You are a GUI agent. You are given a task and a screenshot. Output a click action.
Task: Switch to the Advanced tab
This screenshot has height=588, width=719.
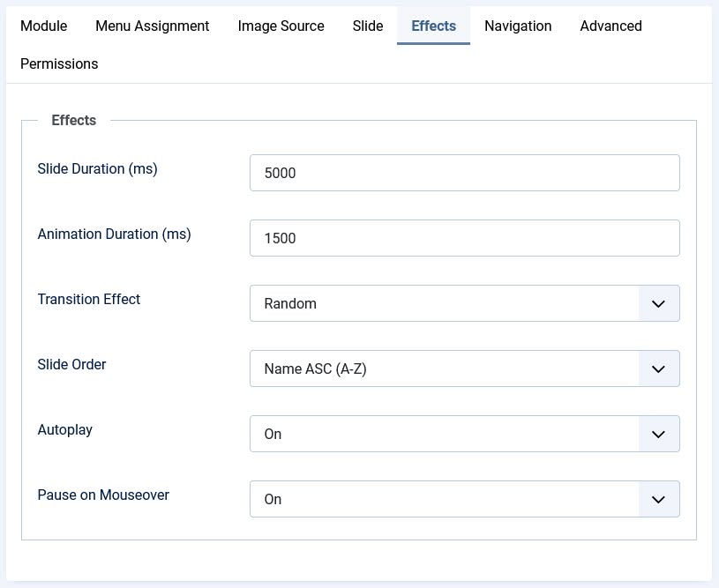[610, 26]
